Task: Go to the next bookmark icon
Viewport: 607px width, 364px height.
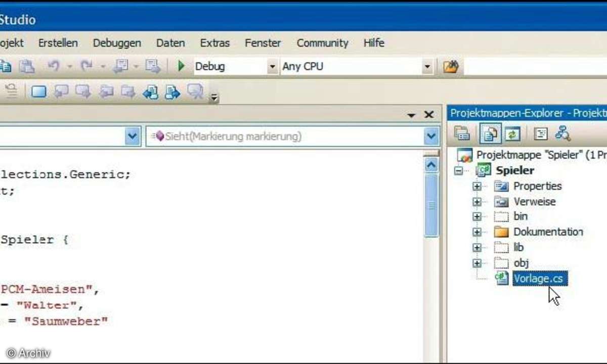Action: (x=83, y=92)
